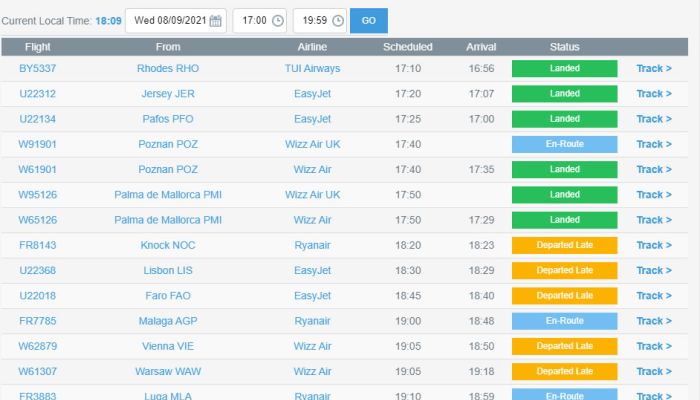This screenshot has height=400, width=700.
Task: Open flight number U22312 link
Action: 37,94
